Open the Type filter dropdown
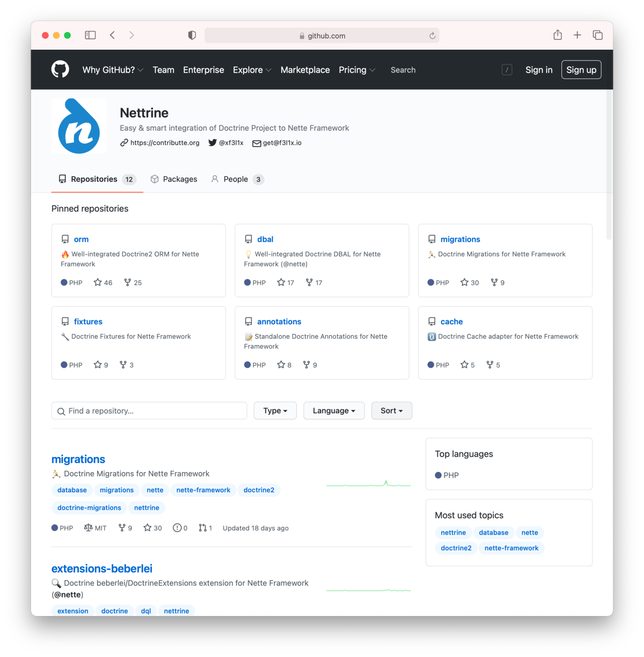The image size is (644, 657). 275,411
